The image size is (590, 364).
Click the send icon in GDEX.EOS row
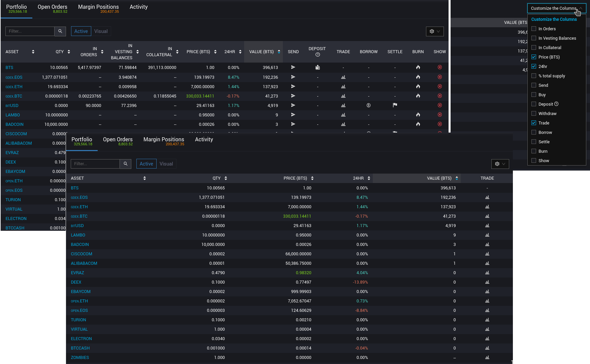click(293, 77)
